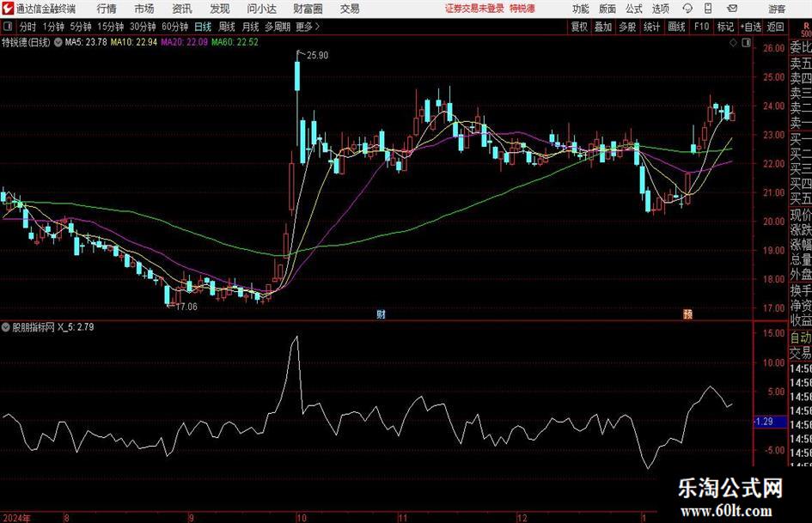Switch to the 5分钟 period tab
The width and height of the screenshot is (812, 523).
pos(81,27)
